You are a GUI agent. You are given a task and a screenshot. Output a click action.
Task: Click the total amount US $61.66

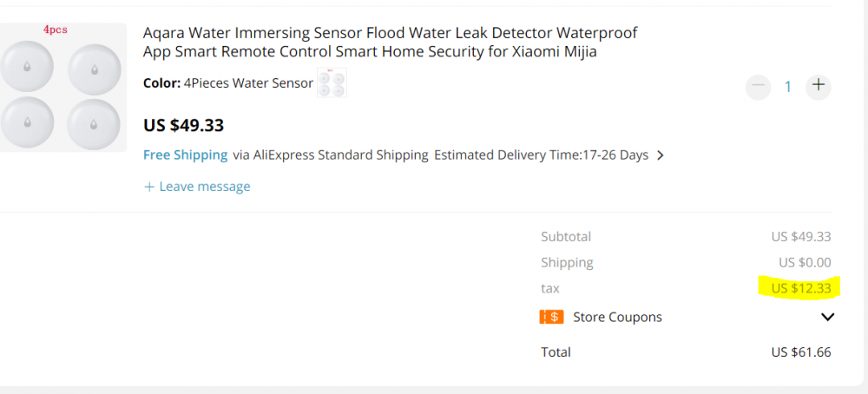(800, 352)
